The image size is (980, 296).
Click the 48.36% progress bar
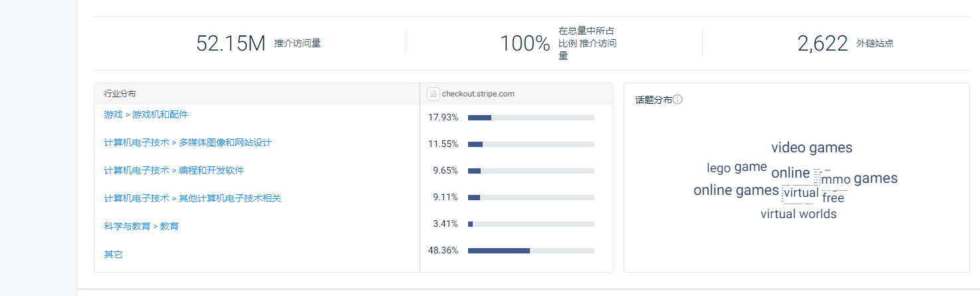(531, 251)
